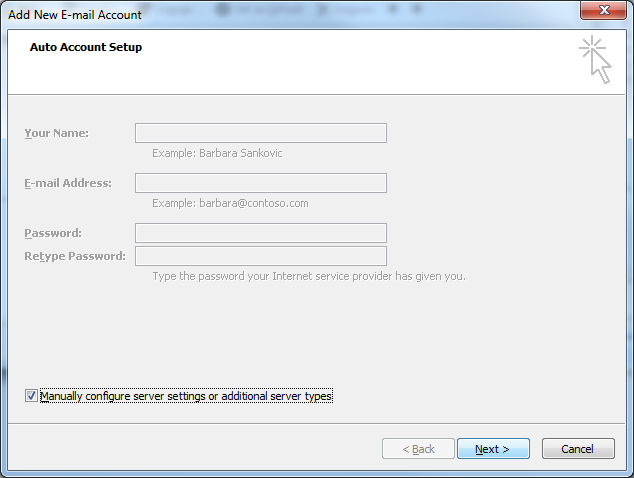Click the 'Your Name:' label
The height and width of the screenshot is (478, 634).
tap(57, 133)
